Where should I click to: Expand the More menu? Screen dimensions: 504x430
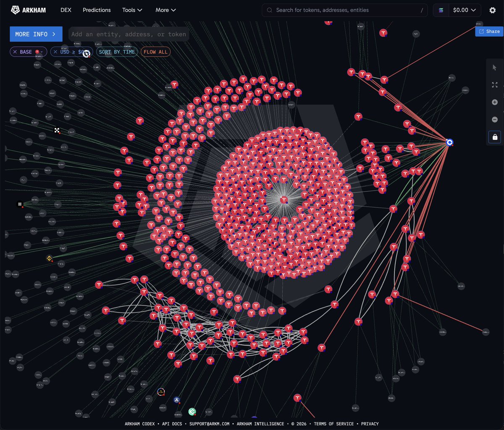coord(165,10)
